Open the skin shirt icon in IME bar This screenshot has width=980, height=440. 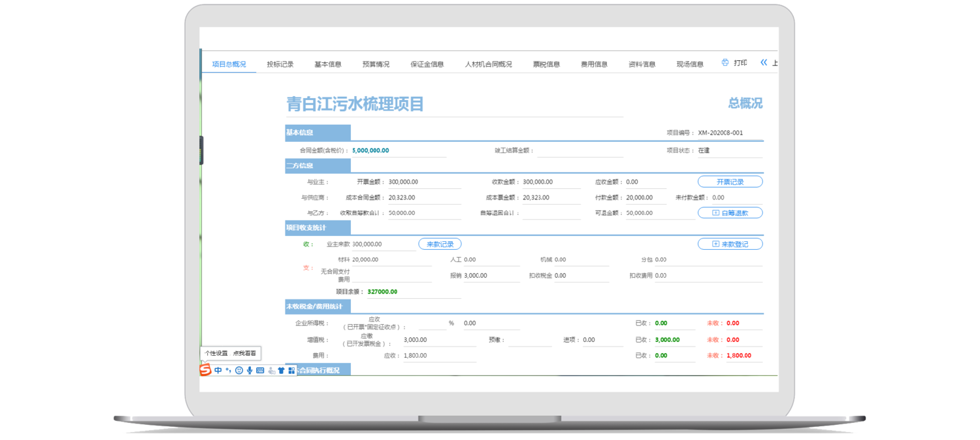(281, 371)
